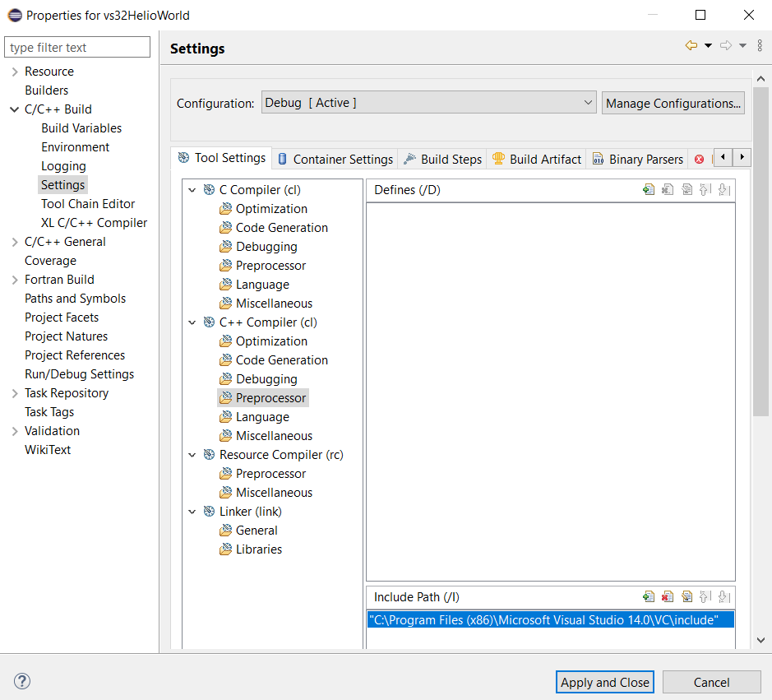The image size is (772, 700).
Task: Click the red error tab icon
Action: coord(699,159)
